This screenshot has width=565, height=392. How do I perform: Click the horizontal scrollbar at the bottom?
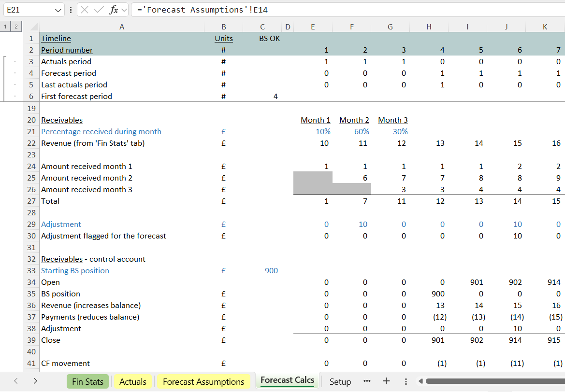coord(488,381)
